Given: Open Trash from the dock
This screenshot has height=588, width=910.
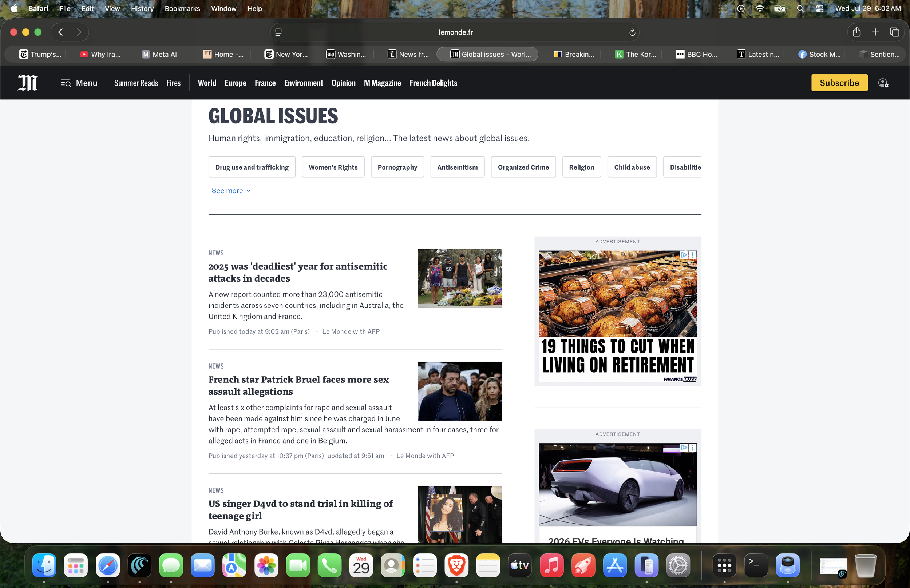Looking at the screenshot, I should 865,565.
